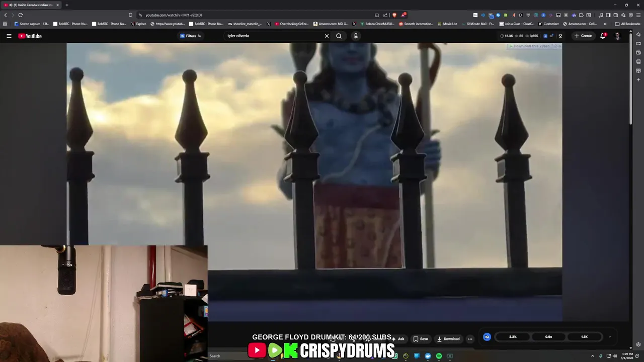Open the 'Movie List' bookmark
The image size is (644, 362).
pos(447,24)
